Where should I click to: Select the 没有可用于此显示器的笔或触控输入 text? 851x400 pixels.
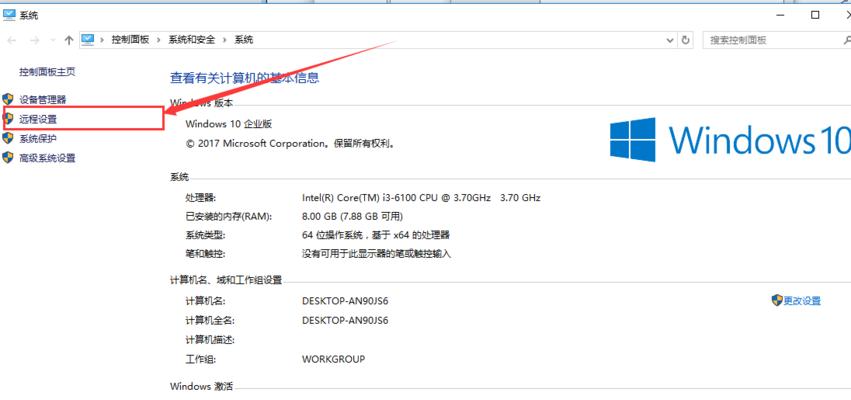point(377,254)
